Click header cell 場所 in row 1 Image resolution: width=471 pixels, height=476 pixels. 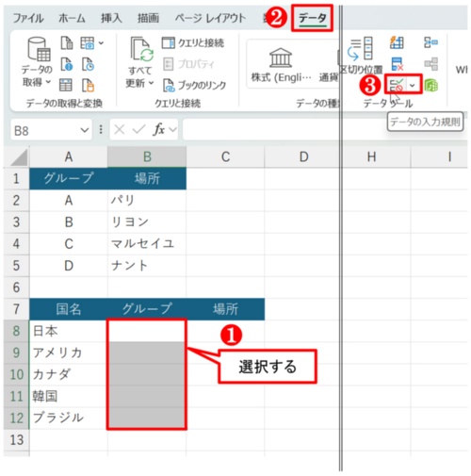tap(147, 178)
